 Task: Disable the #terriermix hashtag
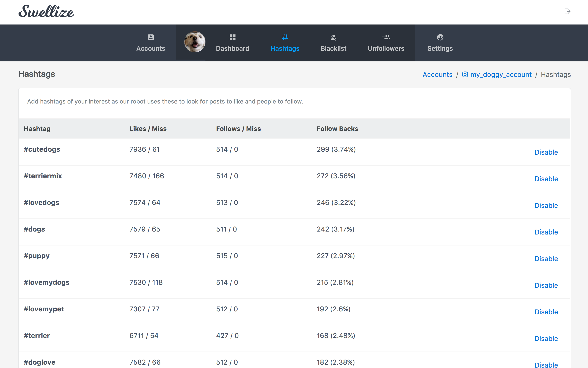(x=546, y=179)
